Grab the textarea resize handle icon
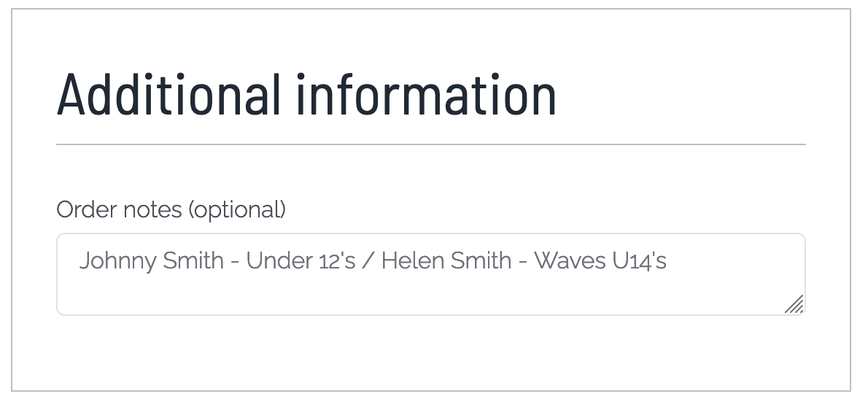The height and width of the screenshot is (410, 868). 794,304
